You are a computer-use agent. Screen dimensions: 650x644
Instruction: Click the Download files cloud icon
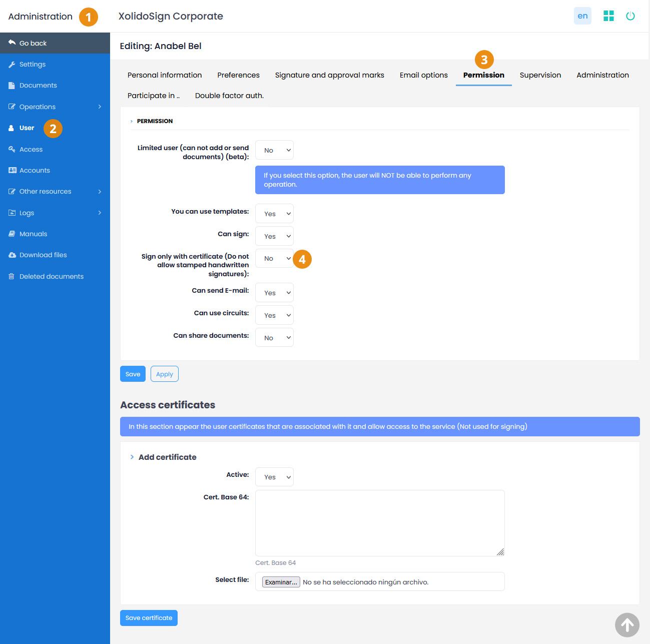(x=13, y=255)
